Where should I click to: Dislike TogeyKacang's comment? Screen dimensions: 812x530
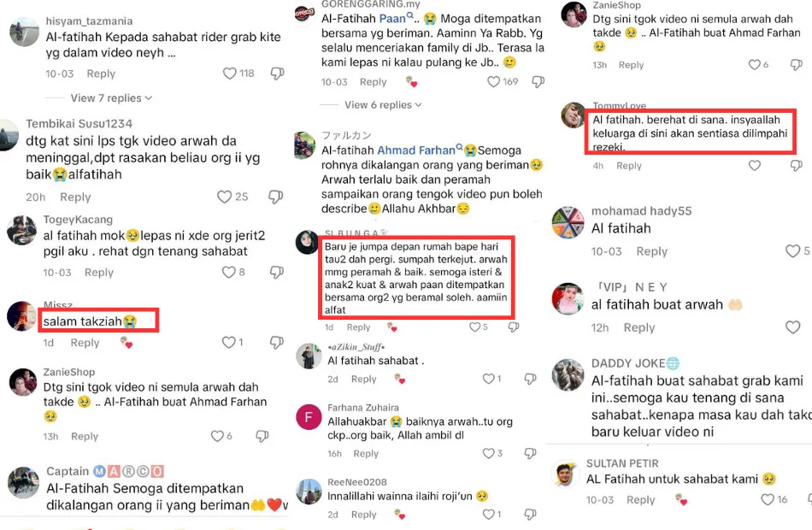click(277, 273)
